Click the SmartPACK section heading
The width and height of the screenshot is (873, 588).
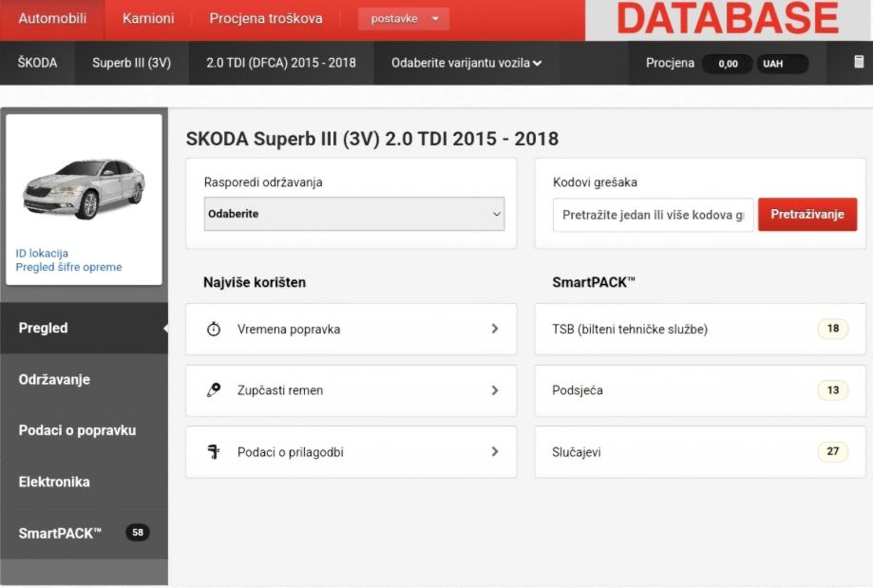(x=594, y=282)
